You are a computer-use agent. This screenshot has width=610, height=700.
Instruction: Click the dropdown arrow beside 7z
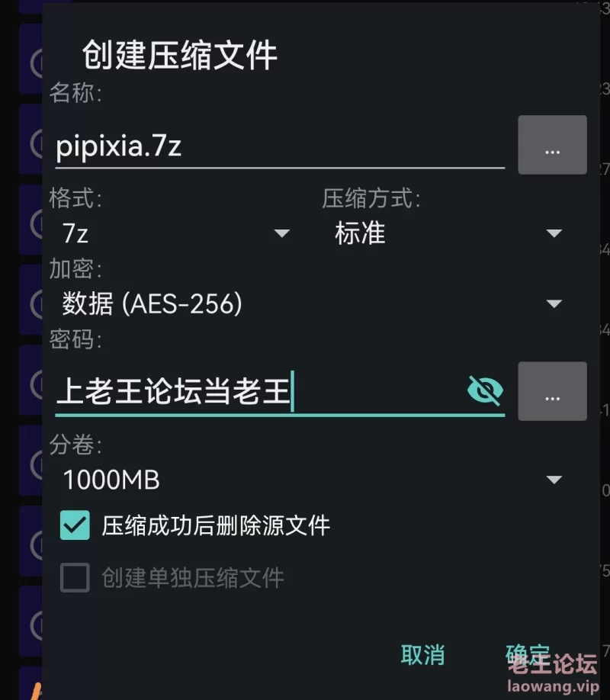[x=282, y=233]
